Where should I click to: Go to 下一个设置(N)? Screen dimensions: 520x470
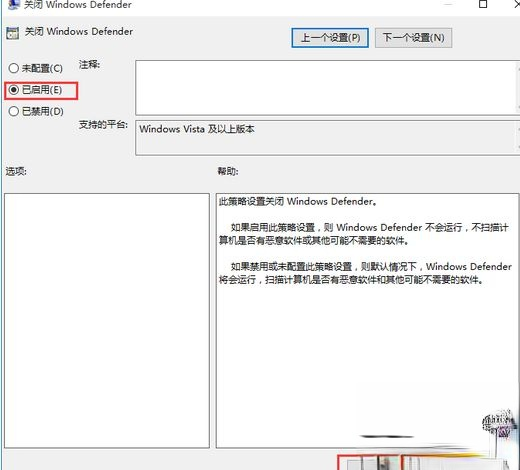(x=413, y=38)
